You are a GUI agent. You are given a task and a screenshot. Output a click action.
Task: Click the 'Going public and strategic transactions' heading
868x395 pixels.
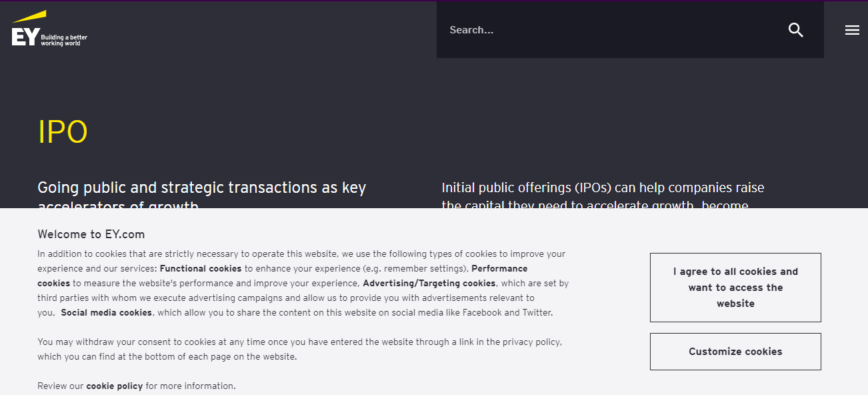[x=201, y=188]
